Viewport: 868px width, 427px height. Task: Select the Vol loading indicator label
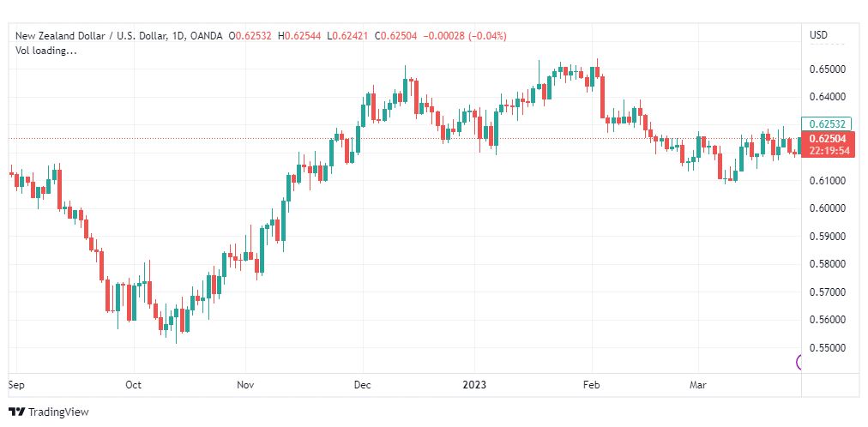[x=46, y=51]
